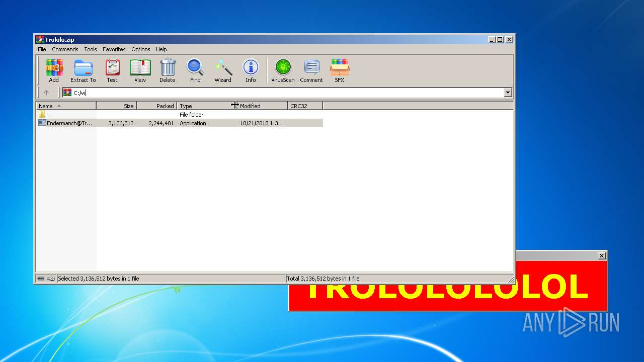This screenshot has height=362, width=644.
Task: Click the 2,244,481 packed value
Action: 161,123
